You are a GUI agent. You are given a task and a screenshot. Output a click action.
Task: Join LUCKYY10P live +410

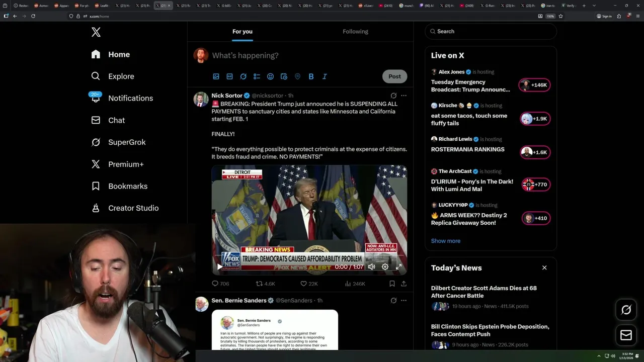(536, 218)
